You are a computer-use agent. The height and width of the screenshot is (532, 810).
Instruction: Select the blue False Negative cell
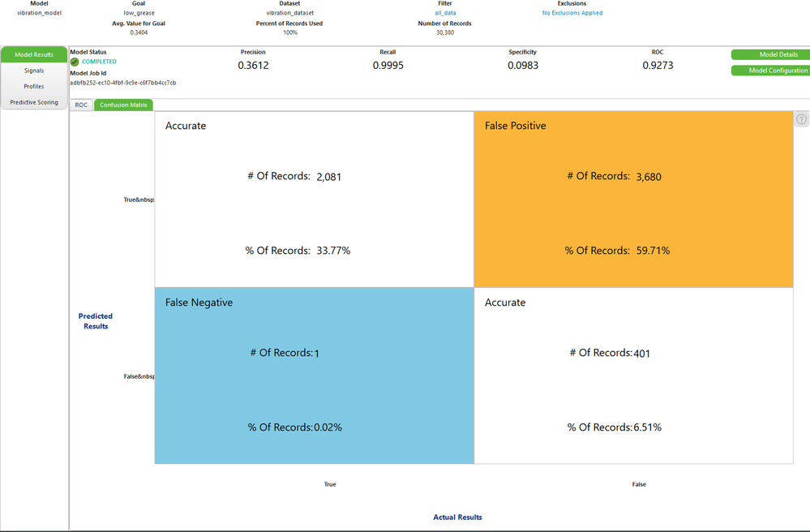click(x=314, y=375)
